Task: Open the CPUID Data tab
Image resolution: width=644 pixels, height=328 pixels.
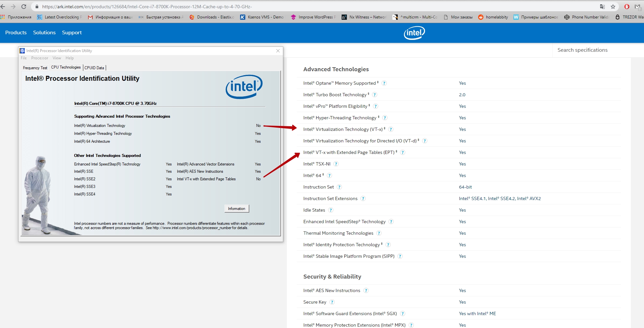Action: (x=94, y=68)
